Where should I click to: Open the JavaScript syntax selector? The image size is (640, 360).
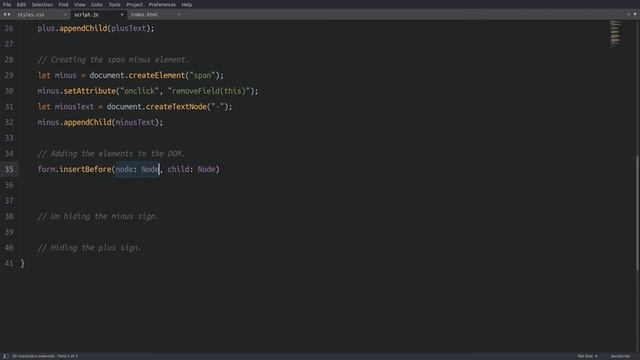click(x=620, y=356)
